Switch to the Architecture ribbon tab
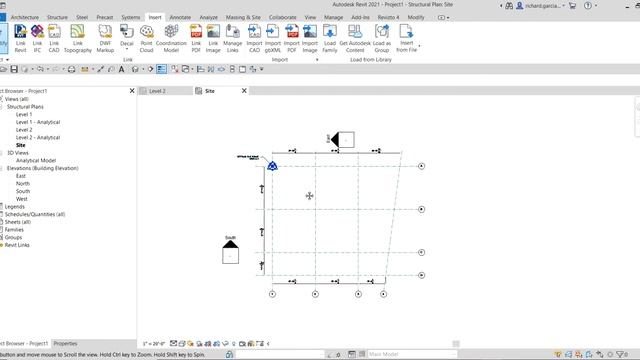Image resolution: width=640 pixels, height=360 pixels. pyautogui.click(x=24, y=18)
